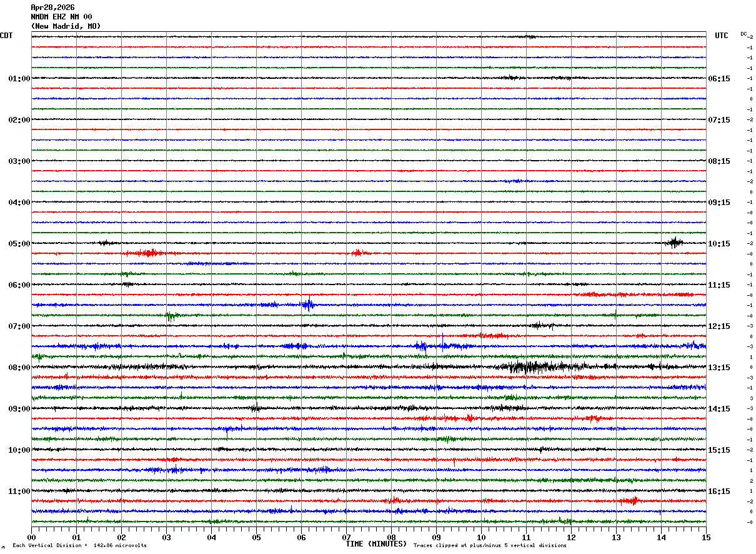Click the 13:15 UTC time label
This screenshot has height=554, width=756.
pyautogui.click(x=719, y=368)
